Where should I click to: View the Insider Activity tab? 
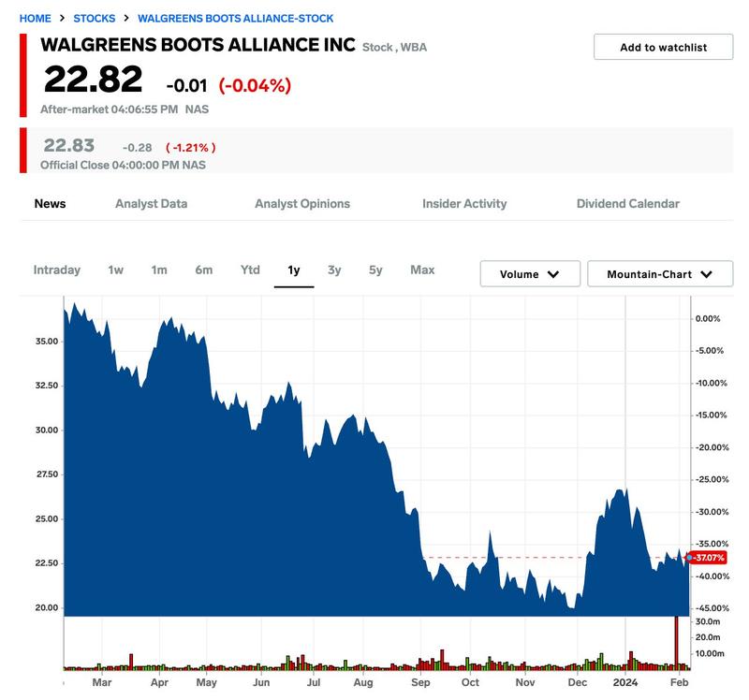pyautogui.click(x=464, y=204)
